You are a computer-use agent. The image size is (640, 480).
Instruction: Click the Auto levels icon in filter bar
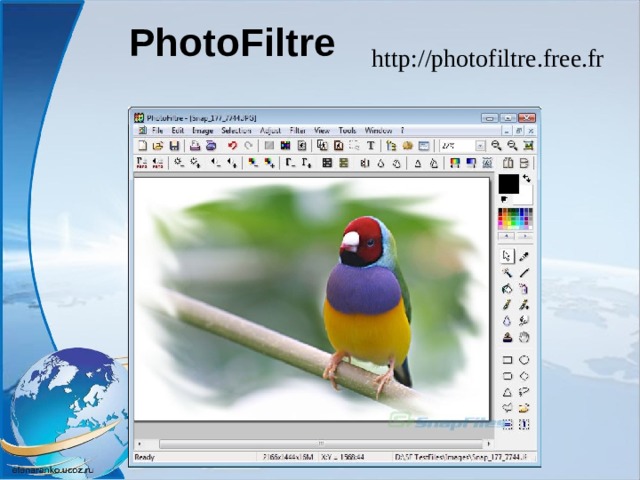point(142,163)
